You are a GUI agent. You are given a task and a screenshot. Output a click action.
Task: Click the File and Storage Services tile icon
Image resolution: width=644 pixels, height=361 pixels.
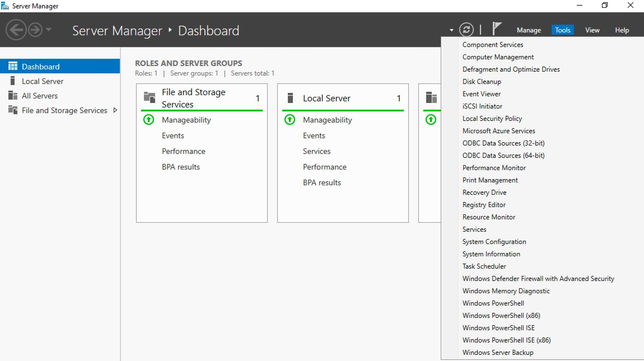tap(149, 97)
